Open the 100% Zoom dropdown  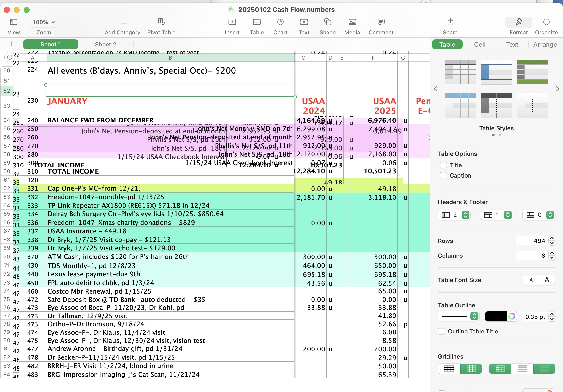pos(44,22)
